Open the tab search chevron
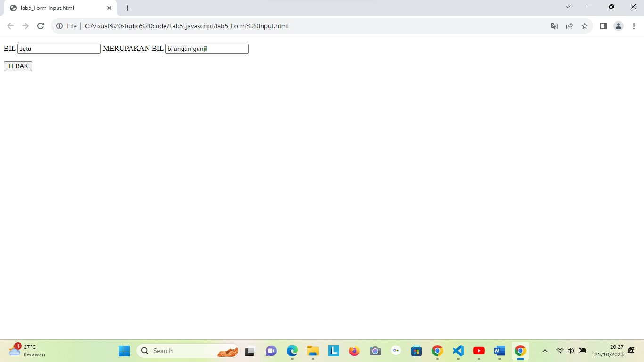The height and width of the screenshot is (362, 644). tap(568, 7)
